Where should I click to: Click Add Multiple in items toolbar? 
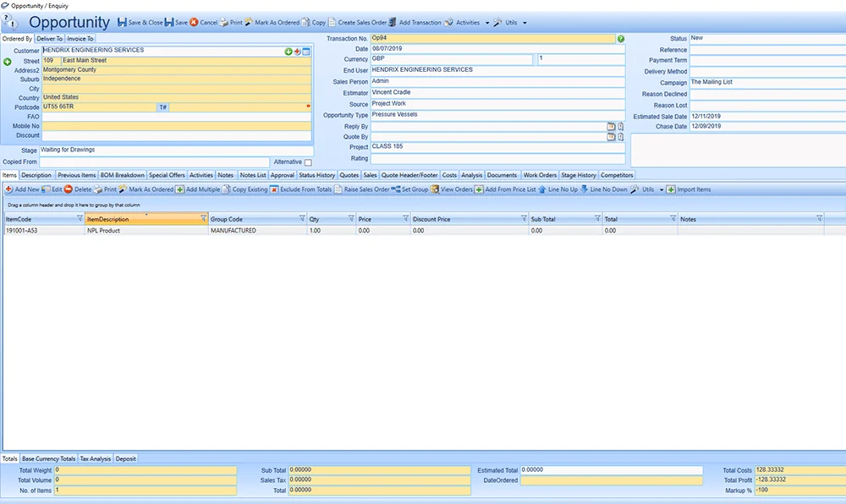tap(198, 189)
